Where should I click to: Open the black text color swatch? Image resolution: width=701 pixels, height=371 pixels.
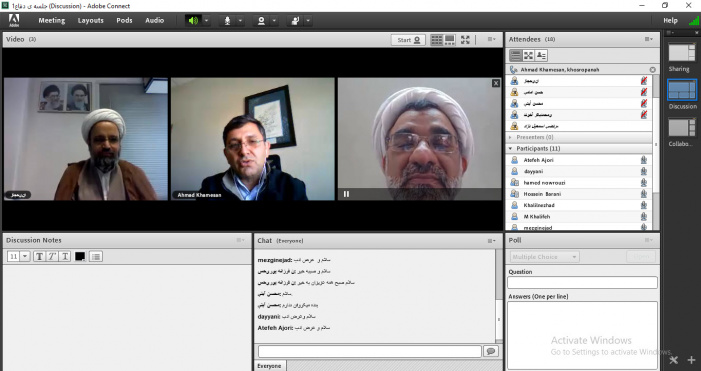80,256
